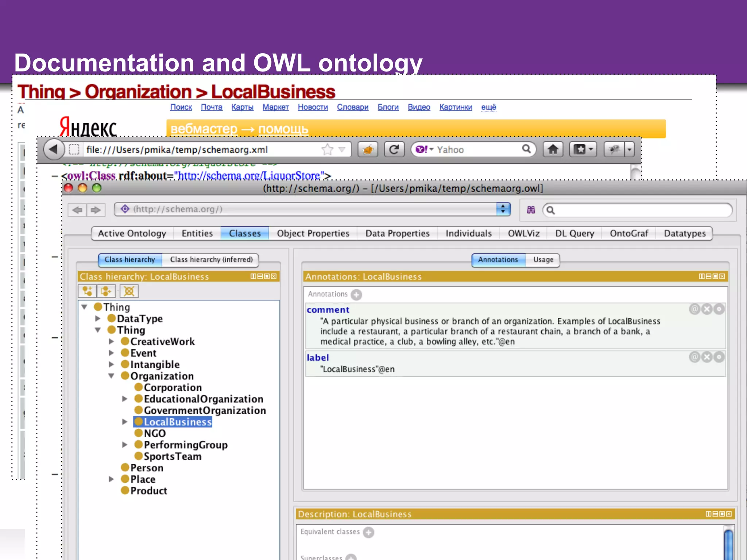Select the Class hierarchy view toggle
The height and width of the screenshot is (560, 747).
point(130,260)
